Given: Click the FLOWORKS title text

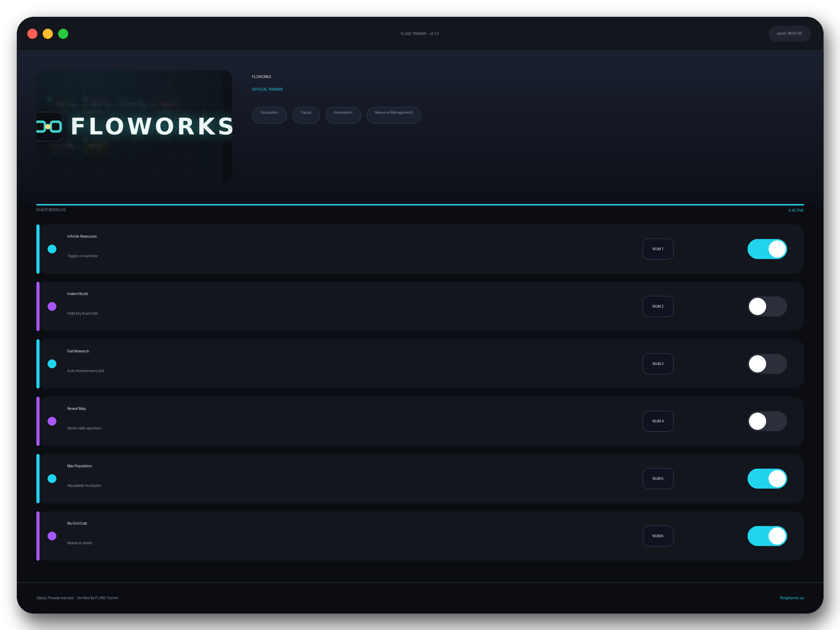Looking at the screenshot, I should click(x=262, y=77).
